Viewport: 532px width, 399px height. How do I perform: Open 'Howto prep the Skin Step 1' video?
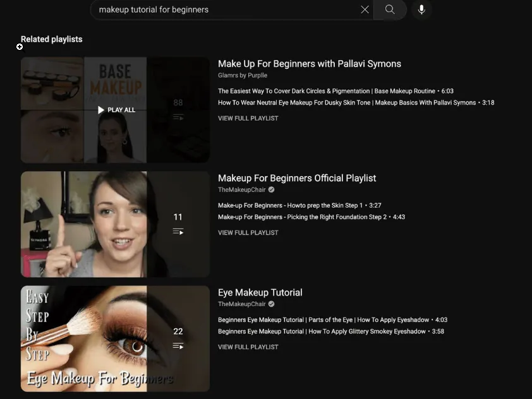click(x=299, y=205)
